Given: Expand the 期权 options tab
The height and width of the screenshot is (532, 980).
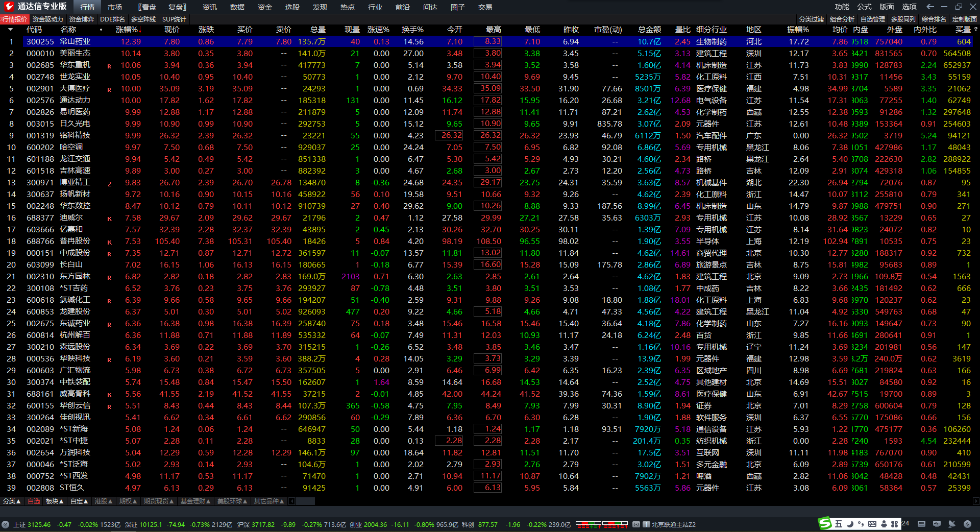Looking at the screenshot, I should pyautogui.click(x=128, y=501).
